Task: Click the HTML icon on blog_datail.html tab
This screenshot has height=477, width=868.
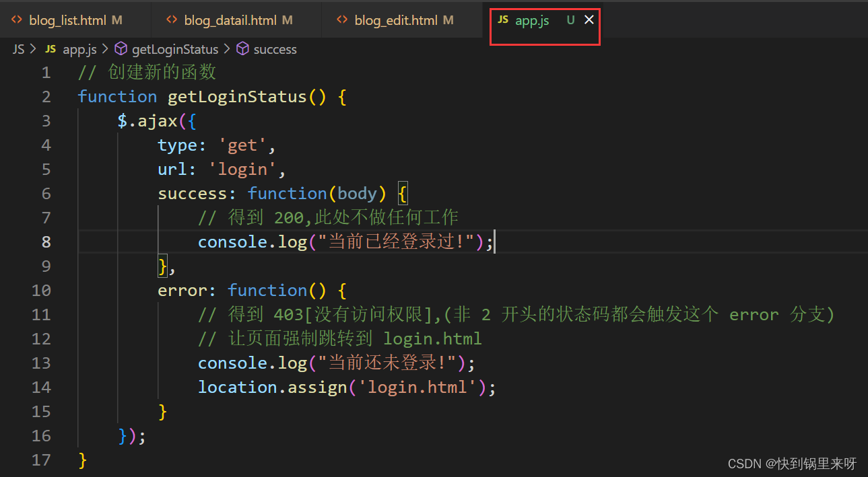Action: pos(172,20)
